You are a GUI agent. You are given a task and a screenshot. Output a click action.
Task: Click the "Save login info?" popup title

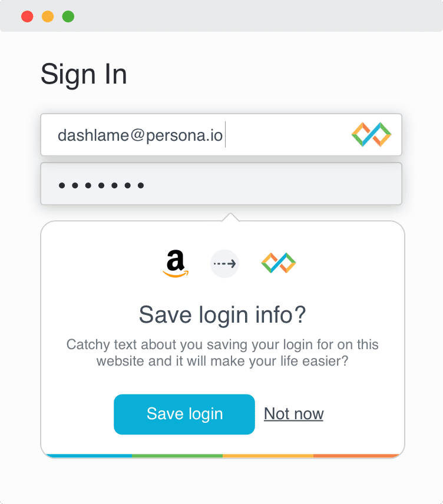click(222, 315)
